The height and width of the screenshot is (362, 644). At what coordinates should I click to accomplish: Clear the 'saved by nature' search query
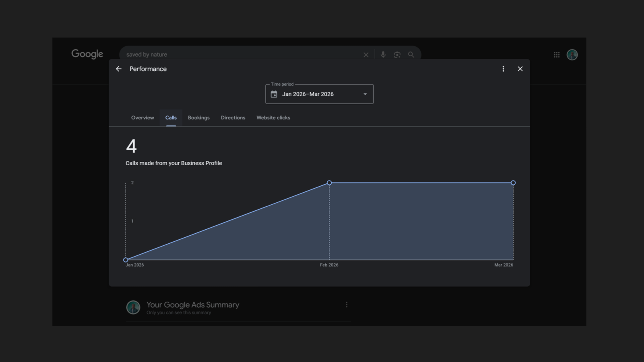(x=366, y=54)
